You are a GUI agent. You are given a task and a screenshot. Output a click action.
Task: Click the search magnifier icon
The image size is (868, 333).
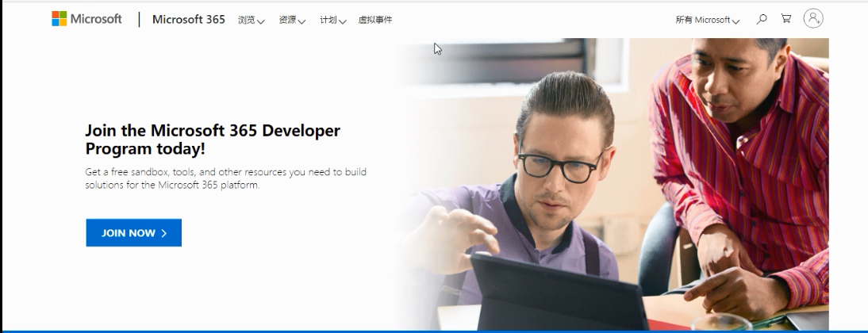(762, 19)
